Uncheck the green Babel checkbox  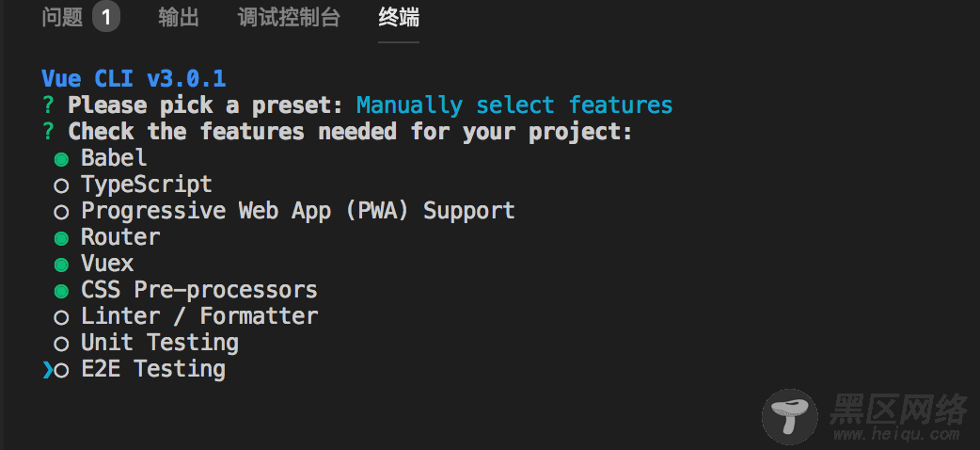(x=60, y=160)
